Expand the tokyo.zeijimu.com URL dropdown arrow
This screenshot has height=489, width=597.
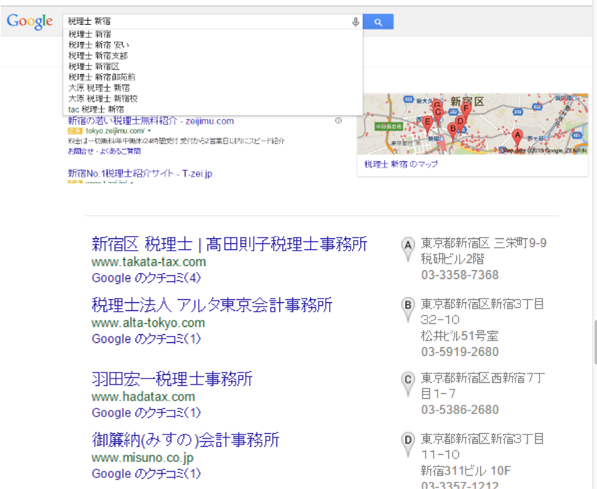149,131
